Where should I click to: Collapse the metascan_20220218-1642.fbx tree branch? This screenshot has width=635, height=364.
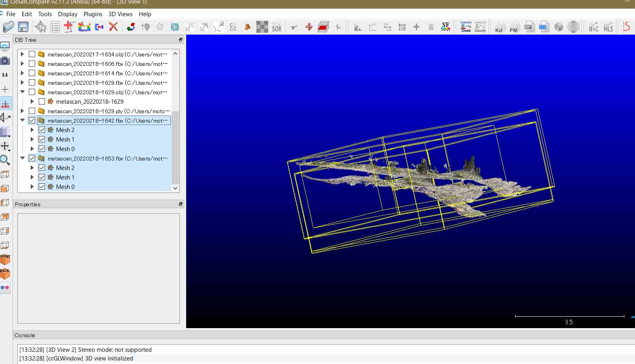pos(22,120)
